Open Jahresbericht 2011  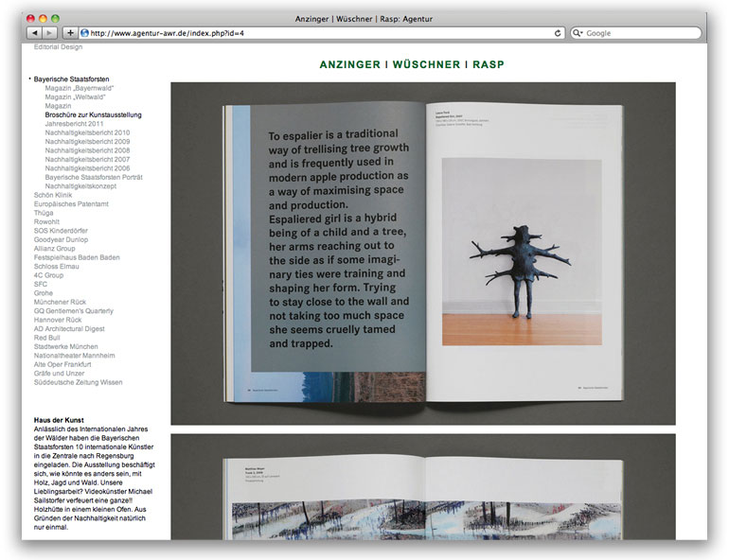pos(74,124)
